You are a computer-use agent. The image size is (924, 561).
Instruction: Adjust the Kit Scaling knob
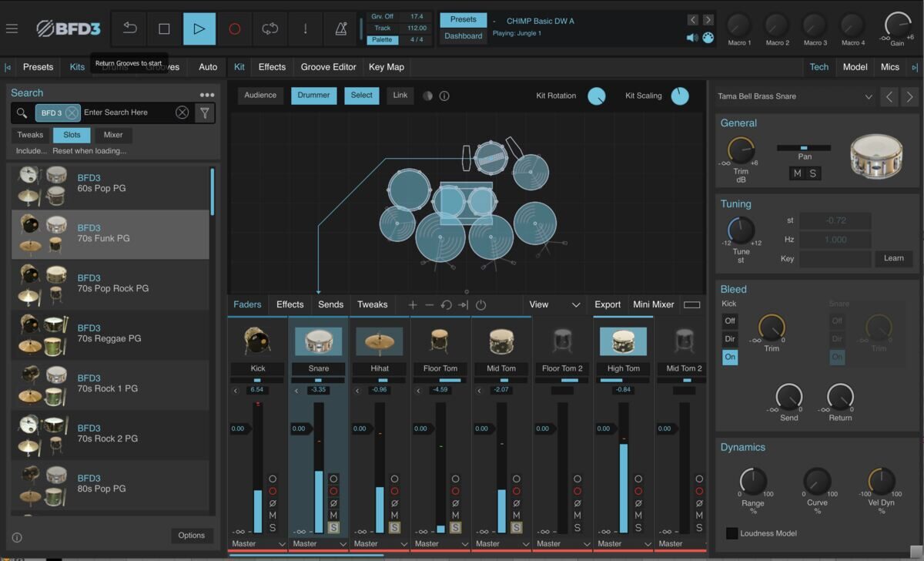click(x=680, y=96)
